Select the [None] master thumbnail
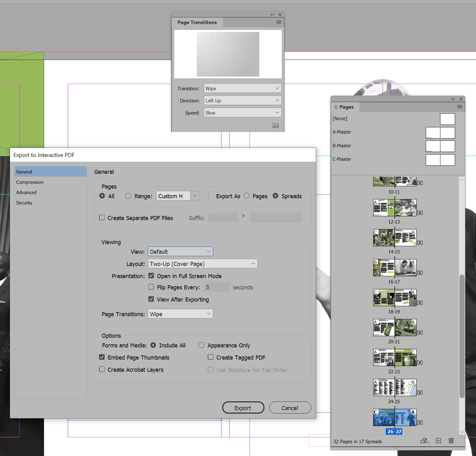 pos(447,119)
